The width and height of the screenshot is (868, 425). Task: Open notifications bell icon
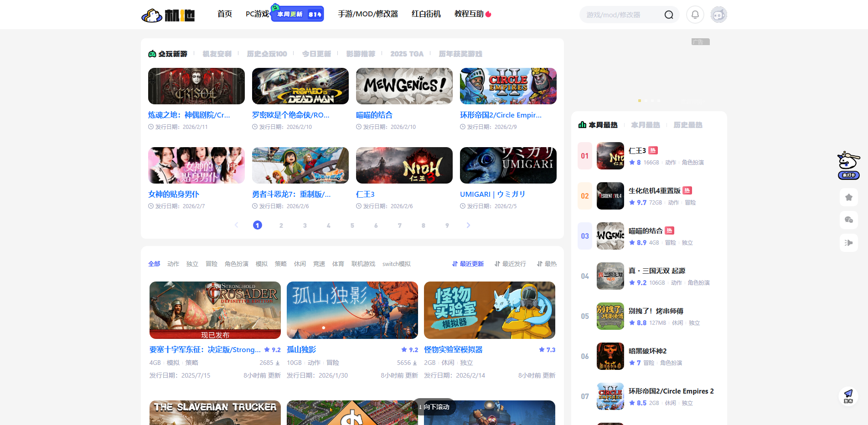click(695, 15)
